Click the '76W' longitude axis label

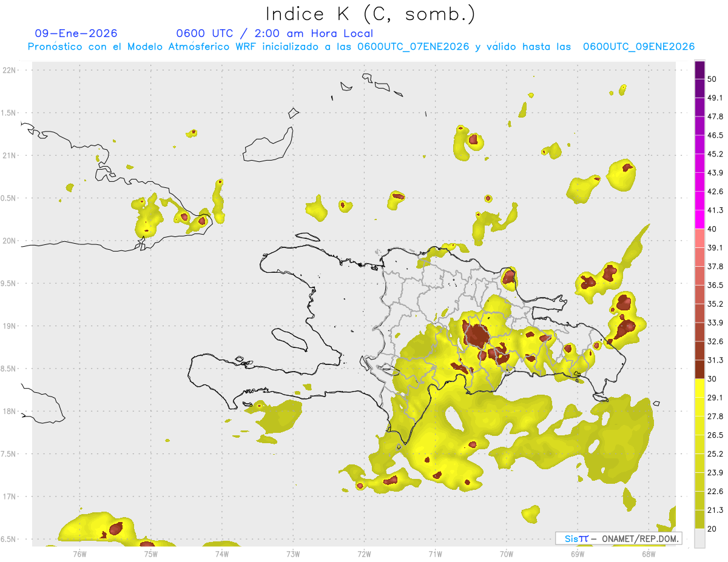point(79,554)
